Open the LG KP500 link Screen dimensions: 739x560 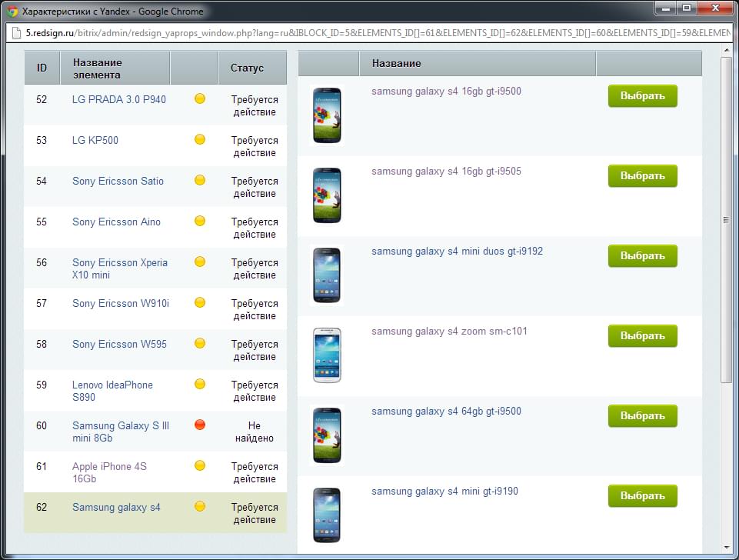95,140
